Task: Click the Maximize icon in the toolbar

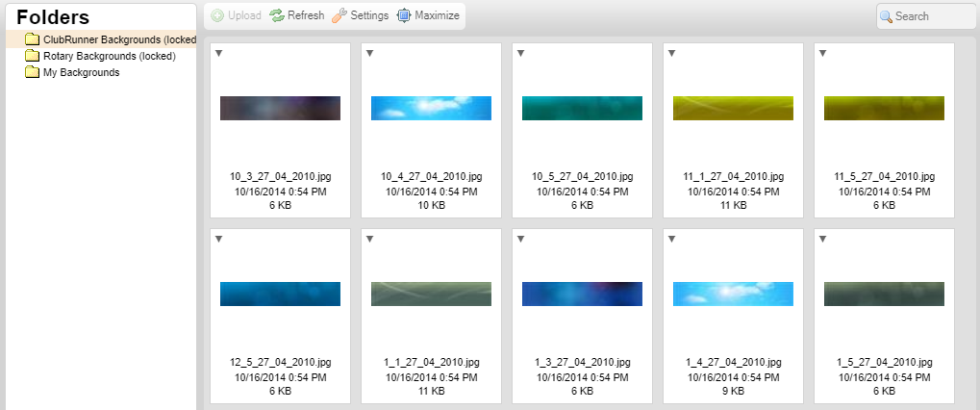Action: 404,16
